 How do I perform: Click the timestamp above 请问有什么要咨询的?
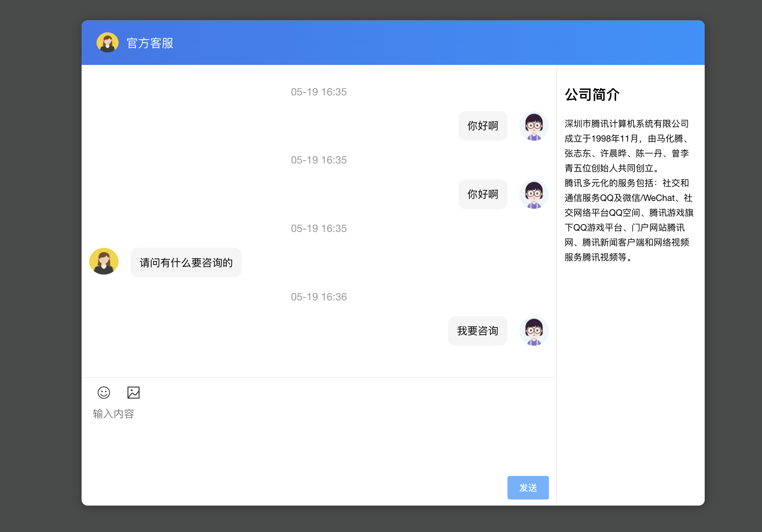click(319, 229)
